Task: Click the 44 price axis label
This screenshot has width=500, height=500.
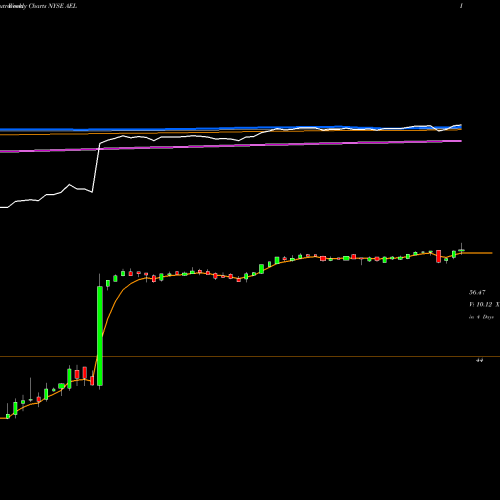Action: (x=480, y=360)
